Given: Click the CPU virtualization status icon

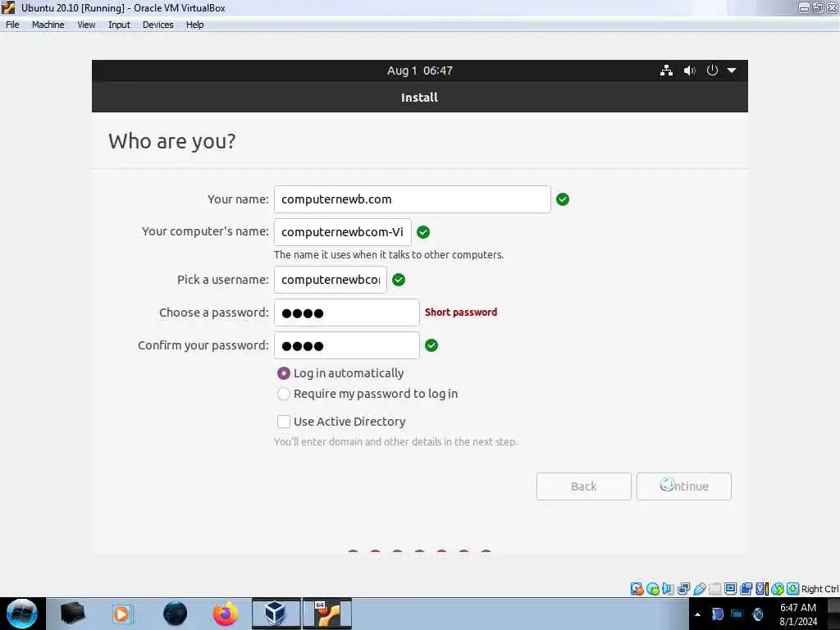Looking at the screenshot, I should 762,589.
